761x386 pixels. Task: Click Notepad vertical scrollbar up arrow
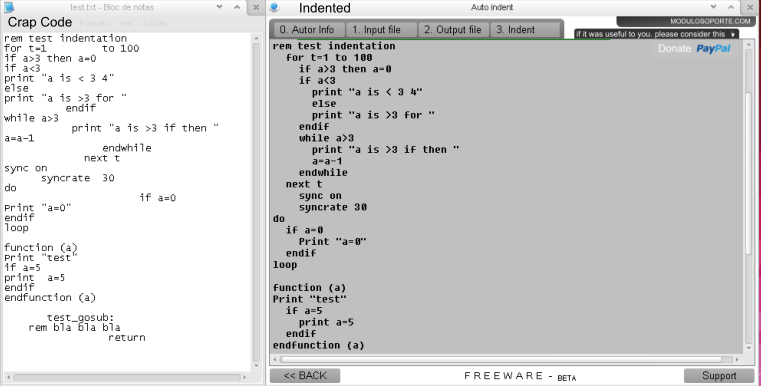coord(256,38)
